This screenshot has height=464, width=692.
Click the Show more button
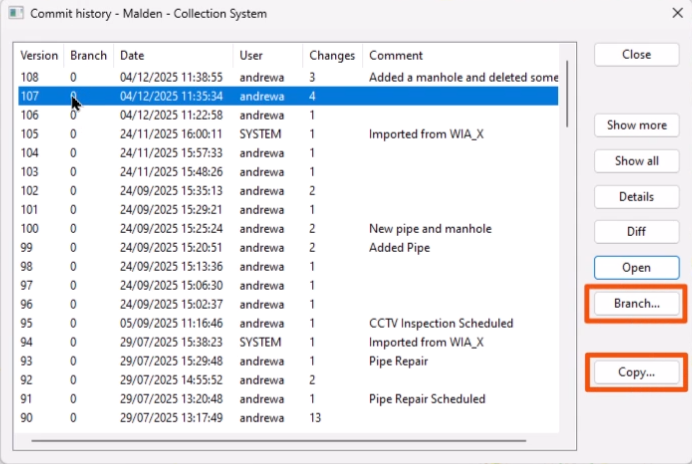pos(636,125)
